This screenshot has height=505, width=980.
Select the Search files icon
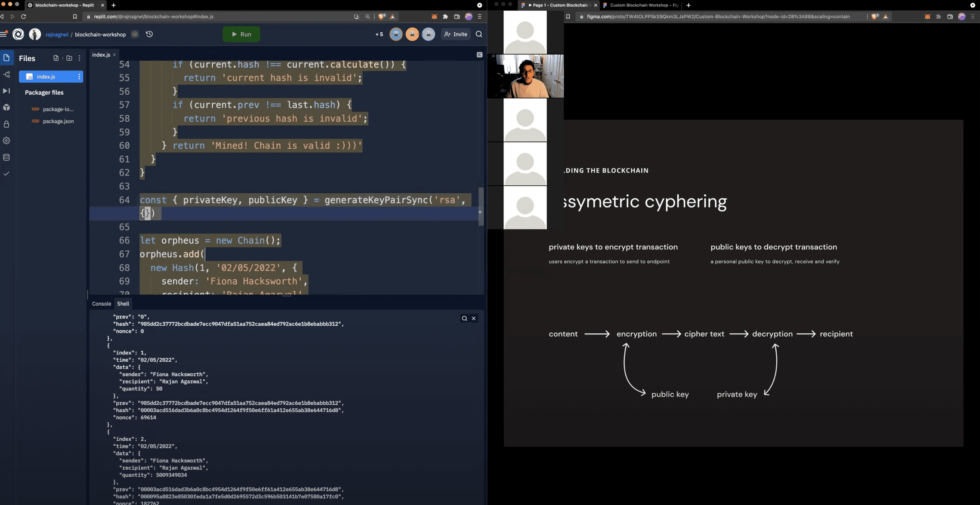[479, 34]
